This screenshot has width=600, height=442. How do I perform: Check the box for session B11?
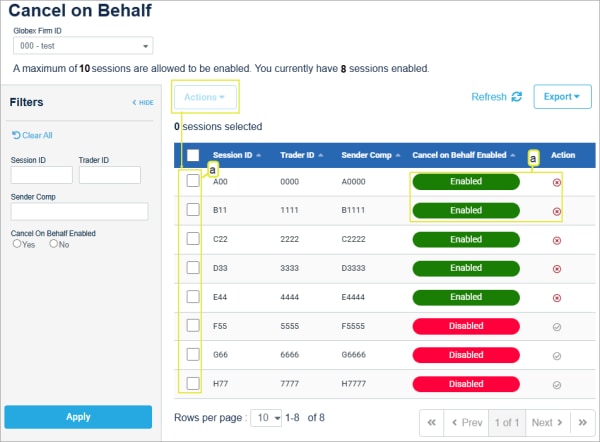194,211
